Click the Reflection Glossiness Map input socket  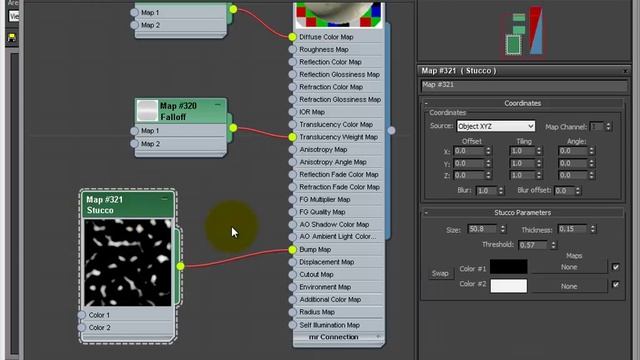click(x=292, y=75)
